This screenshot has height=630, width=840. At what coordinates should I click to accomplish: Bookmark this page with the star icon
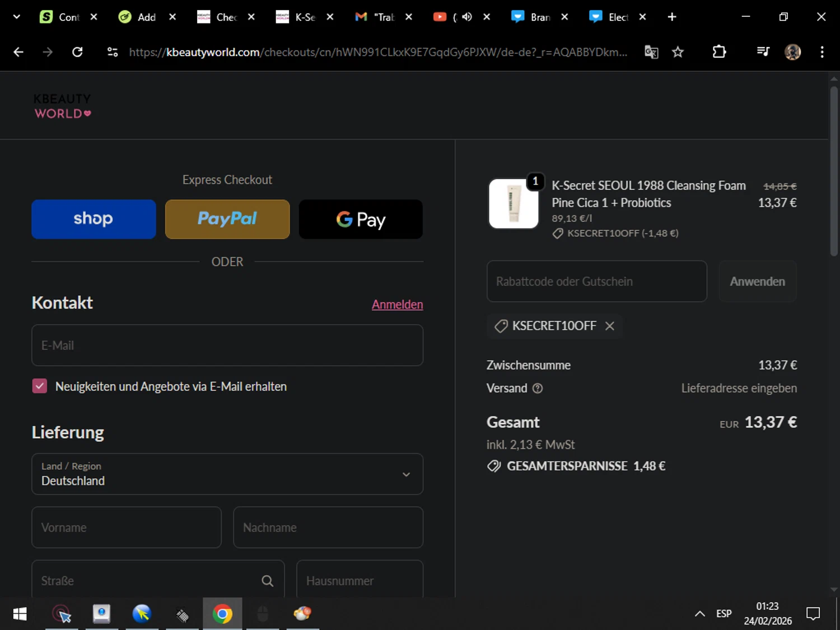tap(678, 52)
